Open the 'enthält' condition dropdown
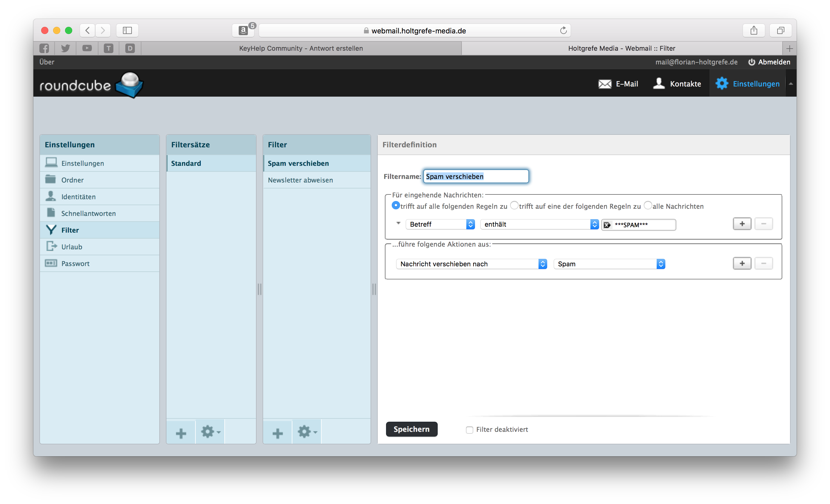Viewport: 830px width, 504px height. click(539, 224)
